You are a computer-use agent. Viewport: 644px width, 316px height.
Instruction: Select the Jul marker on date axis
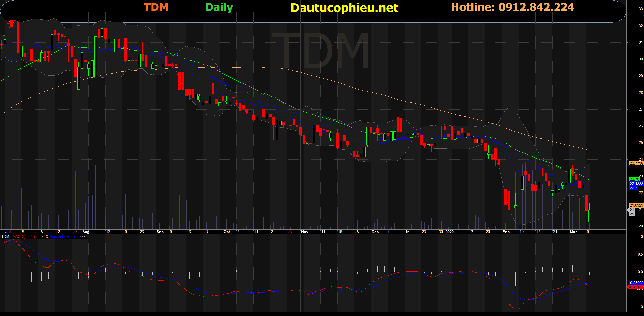[8, 232]
